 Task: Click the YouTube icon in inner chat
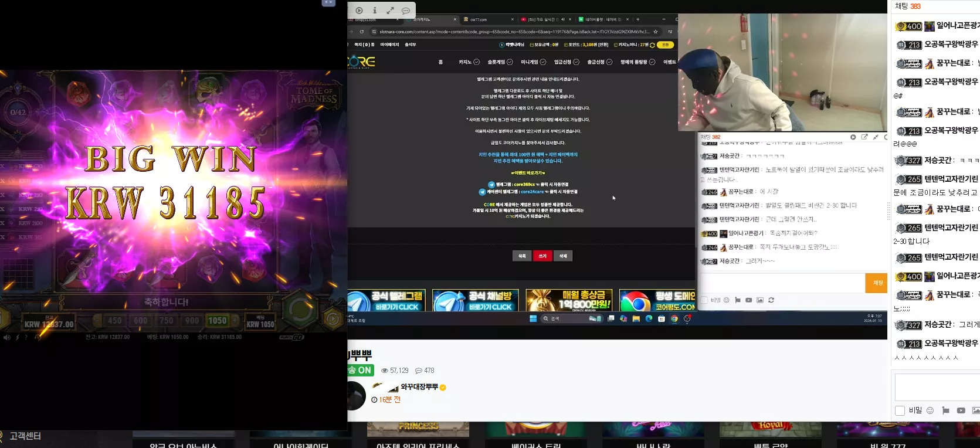coord(749,300)
